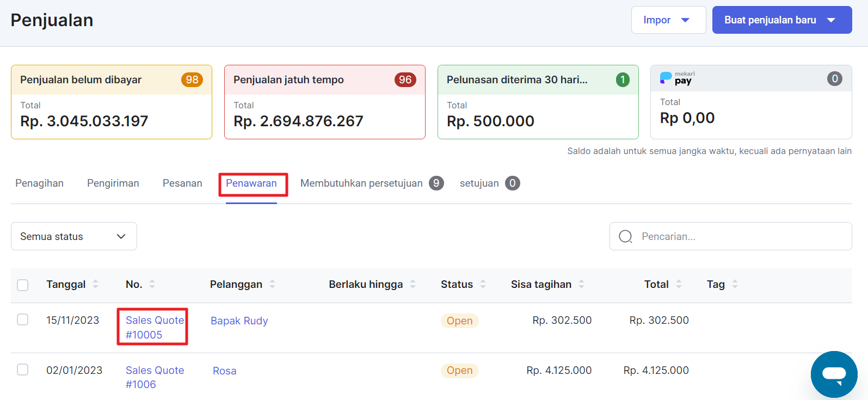The image size is (868, 400).
Task: Sort by No. column arrows
Action: (x=152, y=284)
